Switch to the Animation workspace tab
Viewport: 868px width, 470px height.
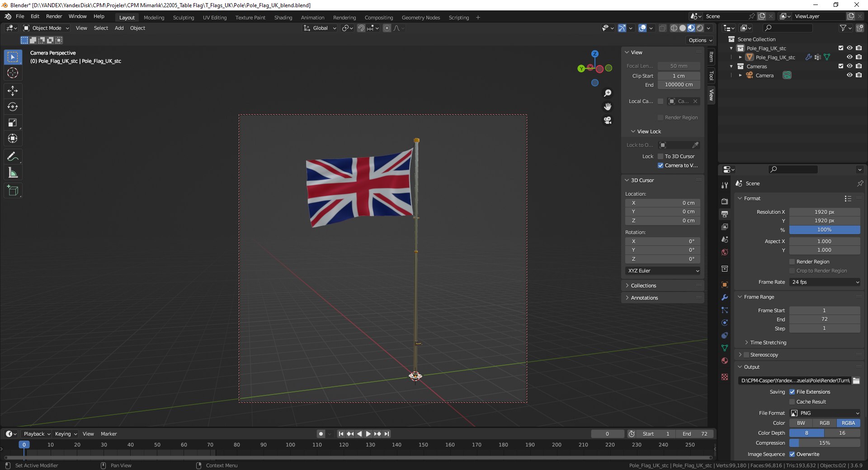(x=312, y=18)
